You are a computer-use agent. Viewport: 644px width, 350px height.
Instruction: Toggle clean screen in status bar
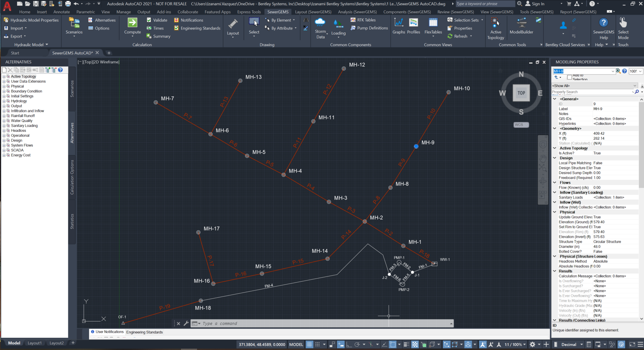click(632, 344)
